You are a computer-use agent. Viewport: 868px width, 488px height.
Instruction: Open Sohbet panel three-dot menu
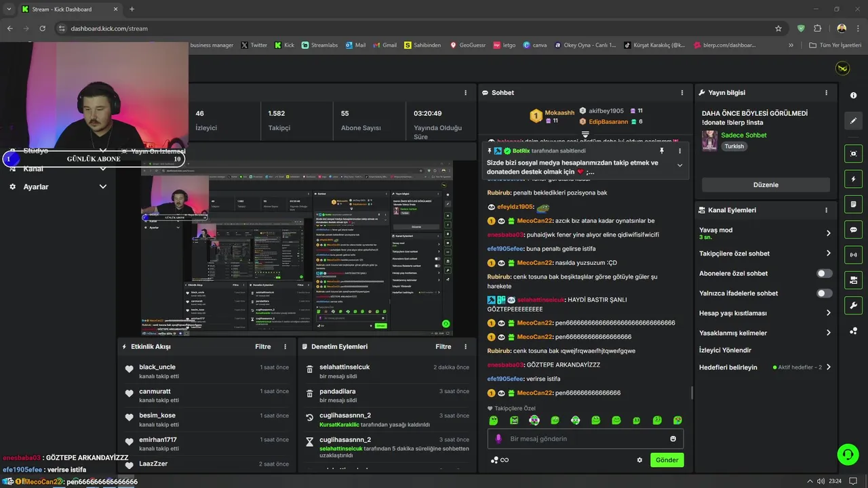coord(682,93)
